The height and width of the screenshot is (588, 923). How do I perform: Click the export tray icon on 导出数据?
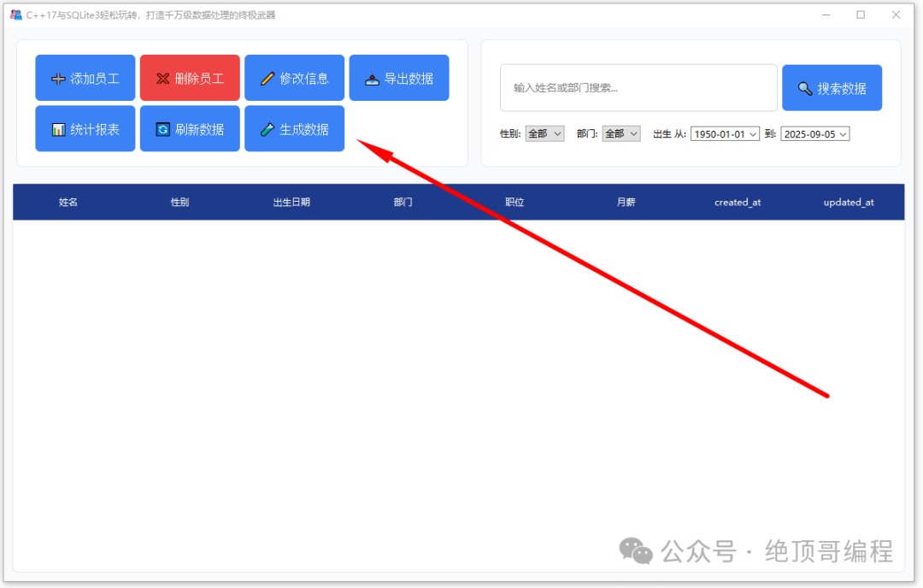pos(372,79)
